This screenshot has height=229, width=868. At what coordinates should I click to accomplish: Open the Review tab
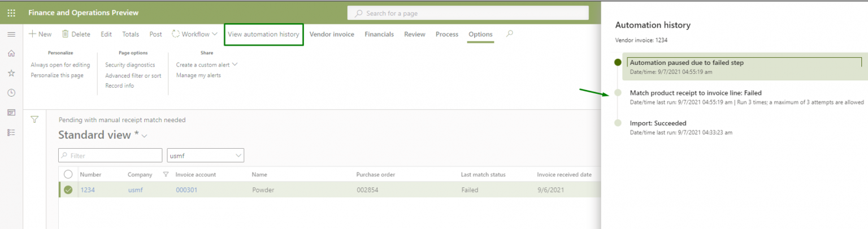click(415, 34)
